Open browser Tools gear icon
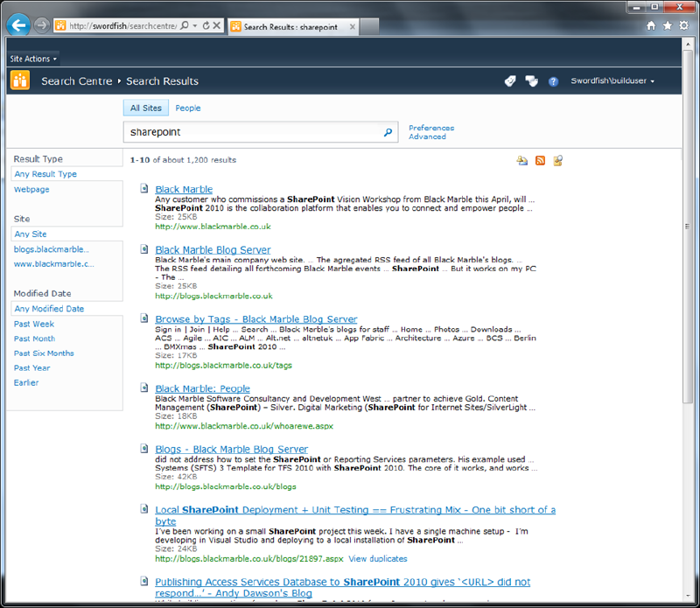The height and width of the screenshot is (608, 700). (683, 25)
